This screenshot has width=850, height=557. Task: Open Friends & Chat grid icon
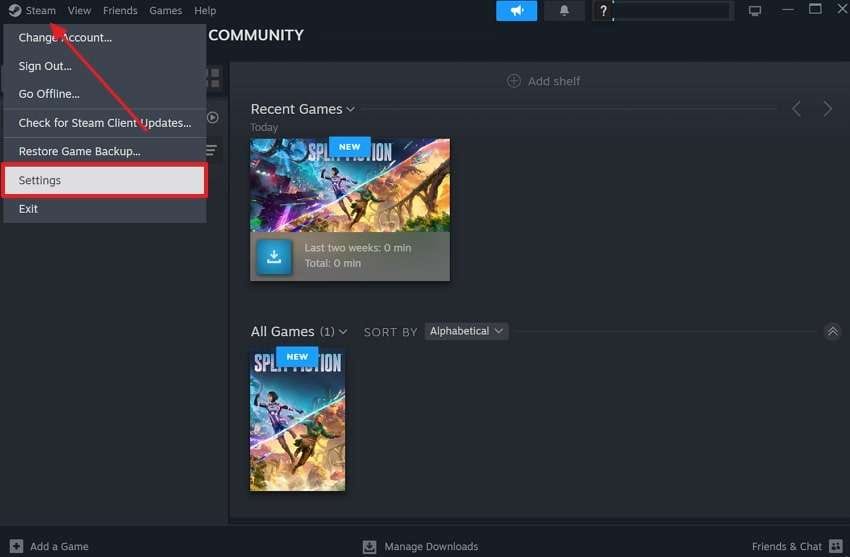(x=836, y=546)
